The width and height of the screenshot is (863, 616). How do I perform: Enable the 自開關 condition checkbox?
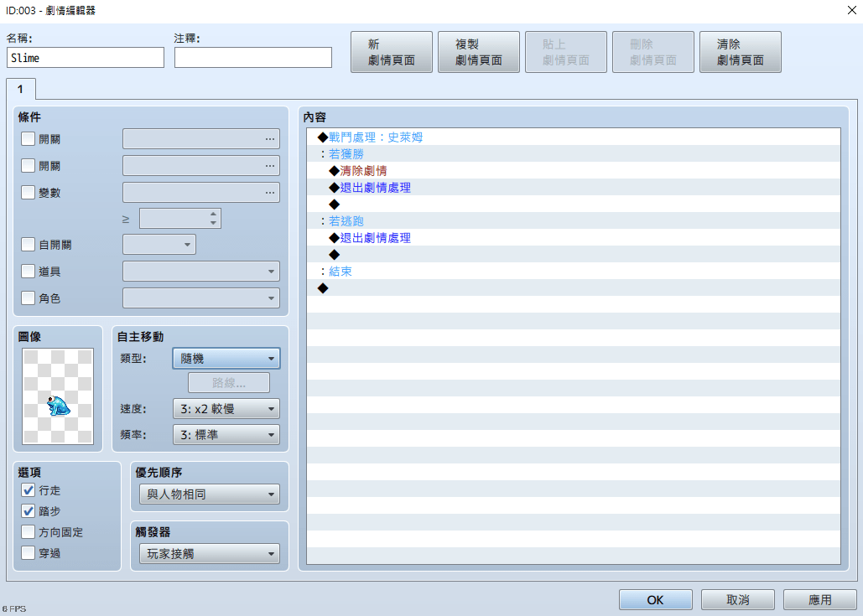pyautogui.click(x=29, y=245)
